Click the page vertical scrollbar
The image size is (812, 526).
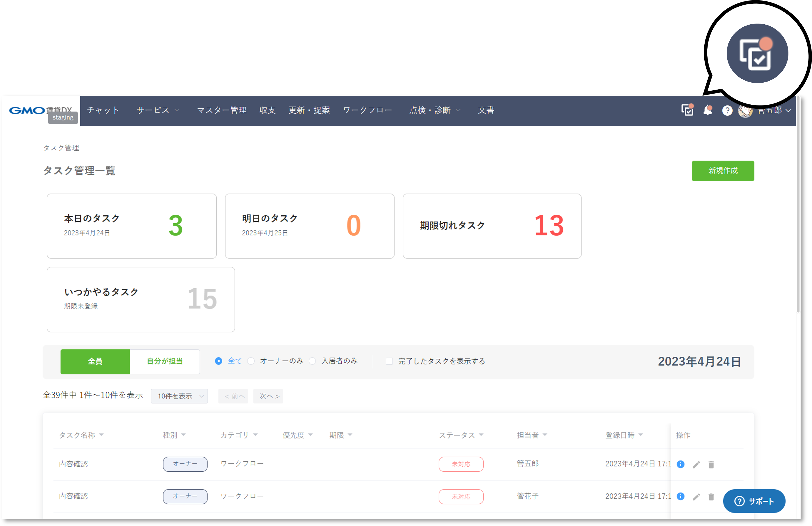coord(798,205)
